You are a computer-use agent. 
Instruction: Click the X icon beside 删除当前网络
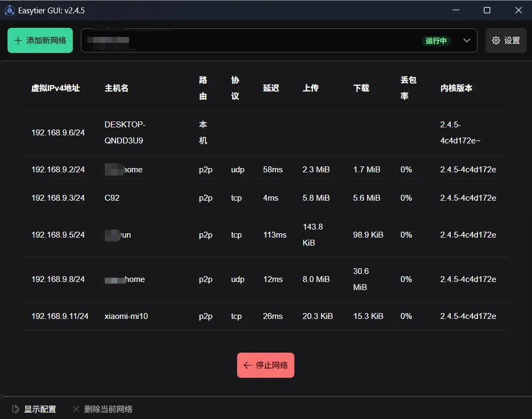(x=77, y=409)
